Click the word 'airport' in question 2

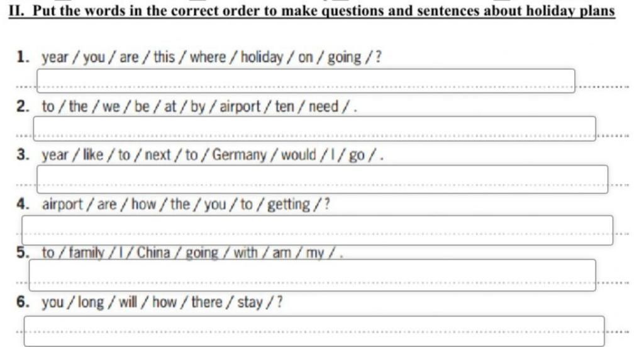240,107
